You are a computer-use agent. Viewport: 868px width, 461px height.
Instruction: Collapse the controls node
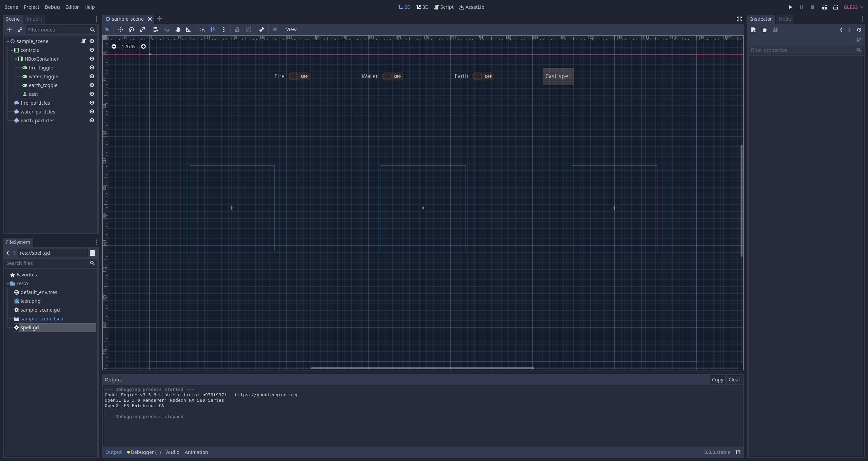[12, 50]
